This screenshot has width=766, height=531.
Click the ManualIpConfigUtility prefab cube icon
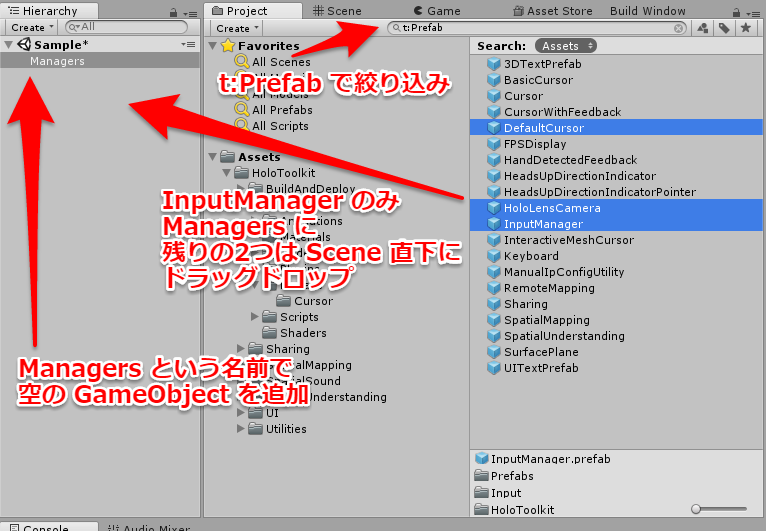point(494,272)
